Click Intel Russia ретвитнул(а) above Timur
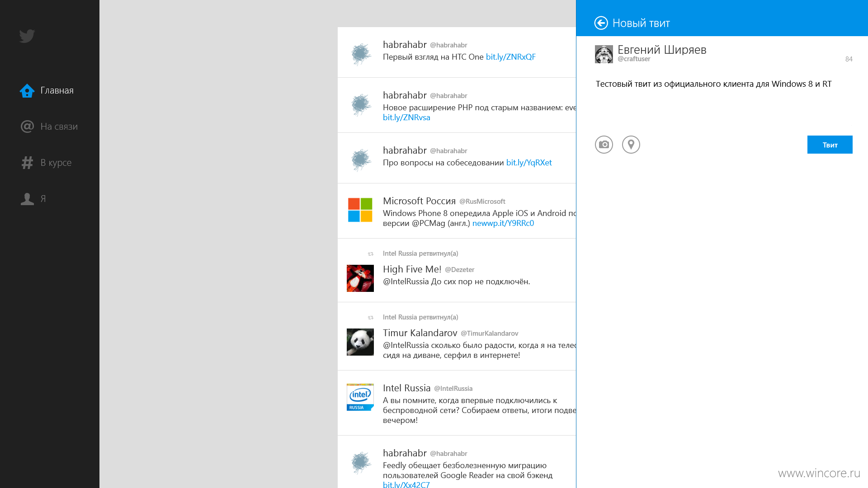The height and width of the screenshot is (488, 868). pos(420,317)
